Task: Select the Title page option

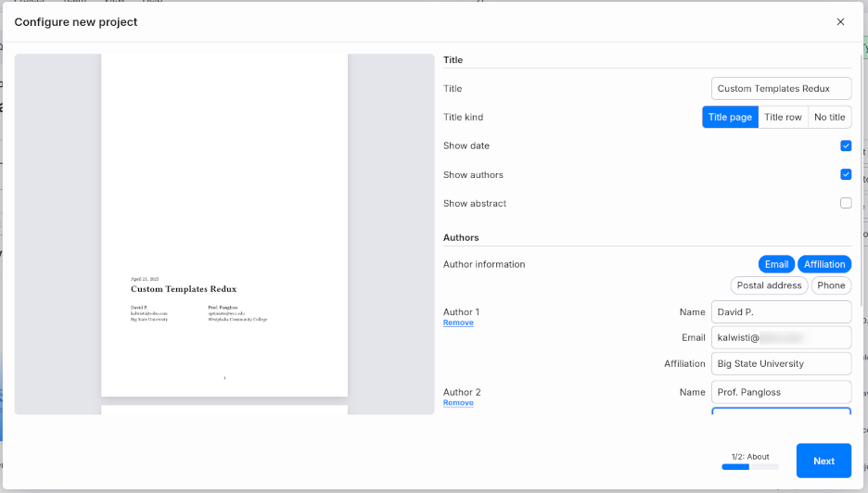Action: click(730, 118)
